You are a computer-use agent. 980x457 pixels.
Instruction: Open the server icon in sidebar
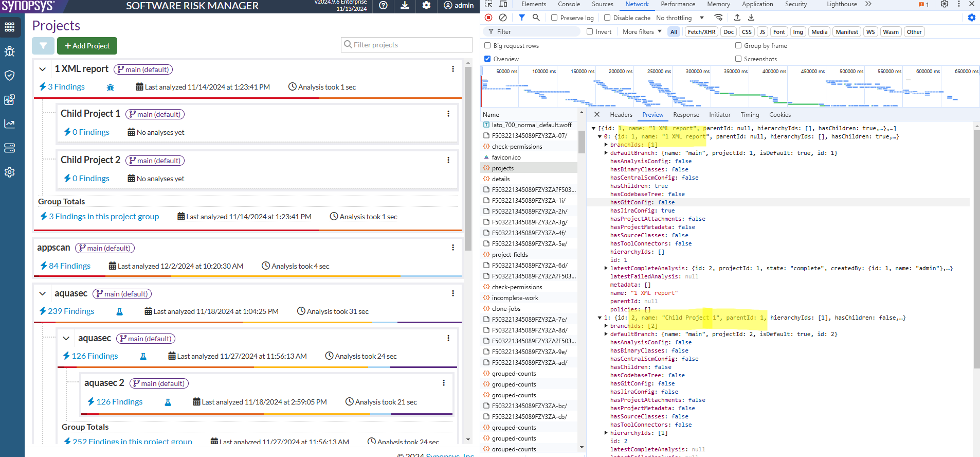10,148
